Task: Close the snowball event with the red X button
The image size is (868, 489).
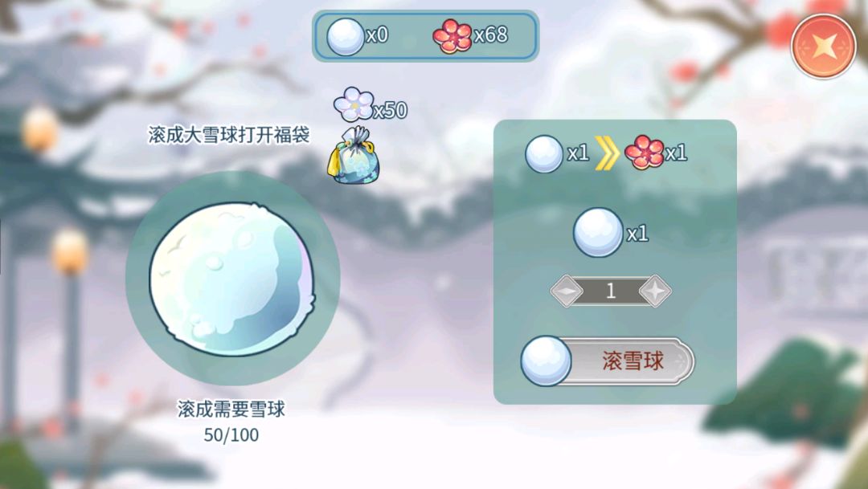Action: (x=823, y=46)
